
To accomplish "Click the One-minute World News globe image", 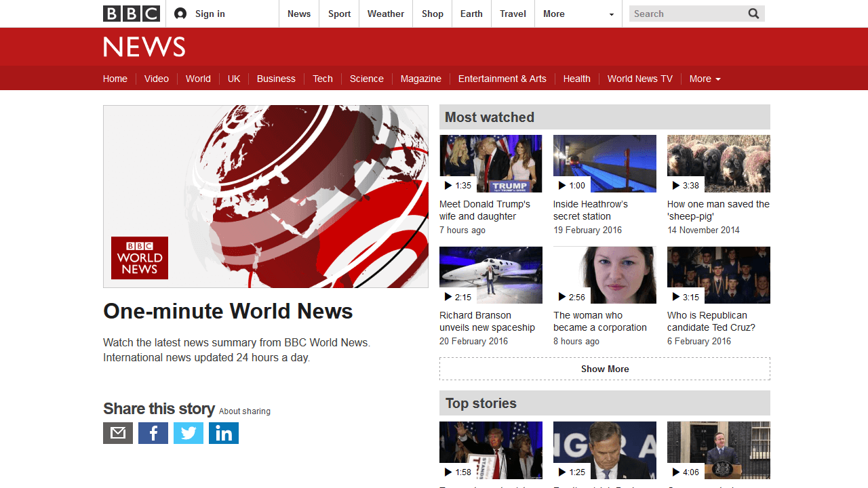I will tap(266, 197).
